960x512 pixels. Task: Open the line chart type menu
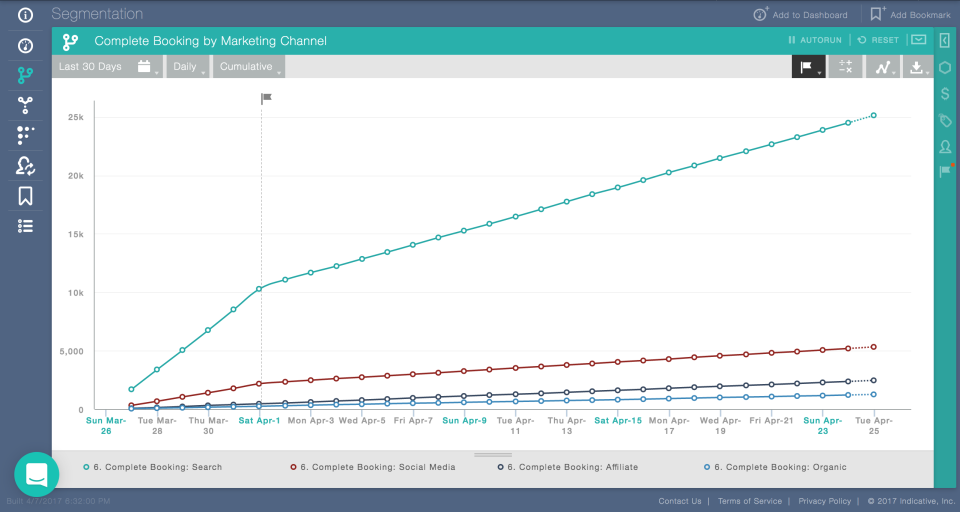click(x=883, y=67)
